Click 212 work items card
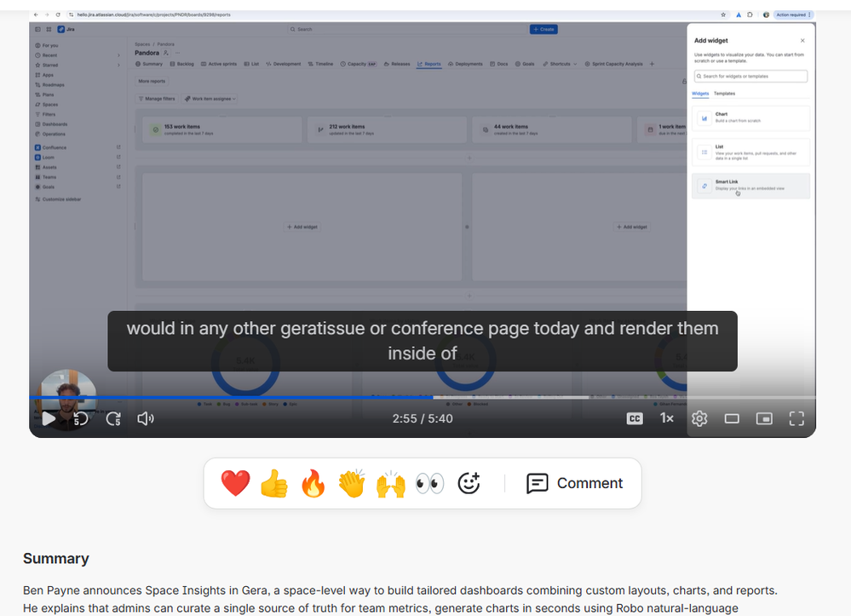 tap(387, 130)
